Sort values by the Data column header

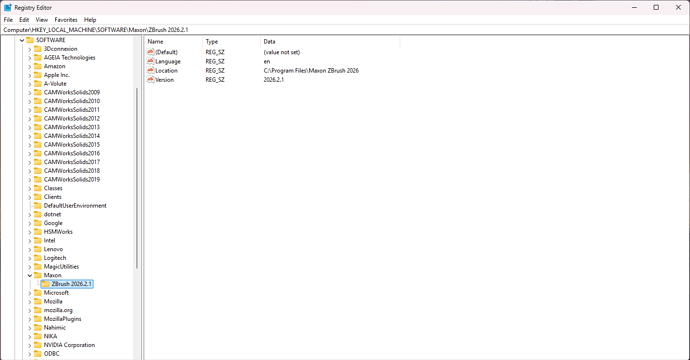330,42
